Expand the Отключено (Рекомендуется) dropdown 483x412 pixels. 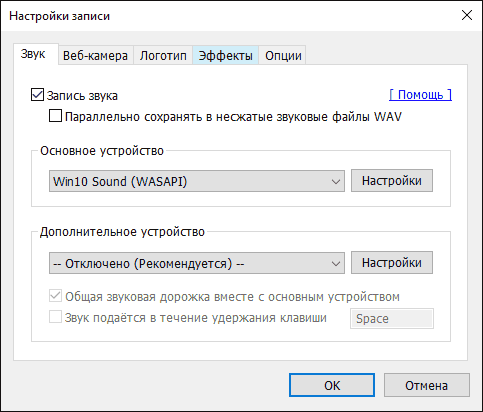197,263
